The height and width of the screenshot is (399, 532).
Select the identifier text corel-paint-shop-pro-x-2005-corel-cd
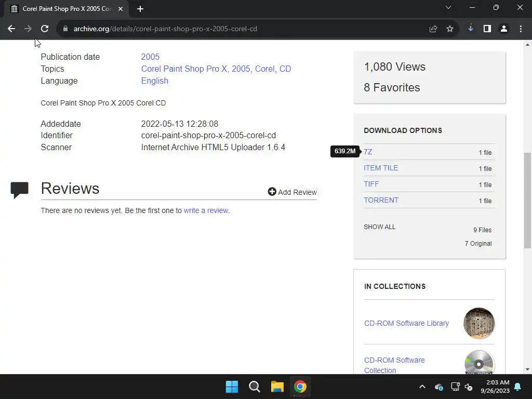208,136
